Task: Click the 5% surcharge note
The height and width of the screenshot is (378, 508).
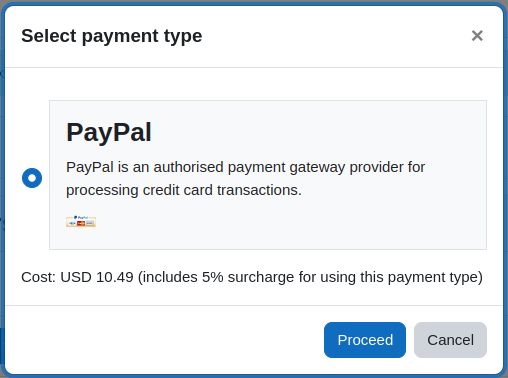Action: [x=310, y=277]
